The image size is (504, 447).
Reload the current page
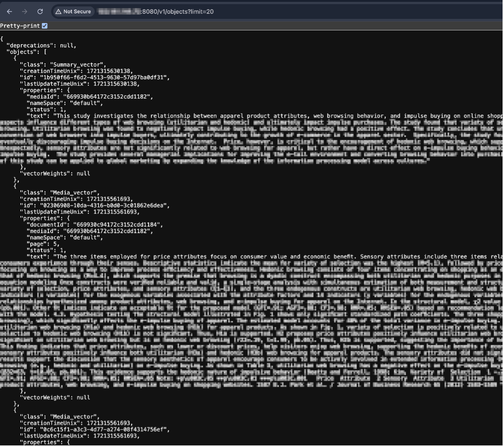[40, 12]
